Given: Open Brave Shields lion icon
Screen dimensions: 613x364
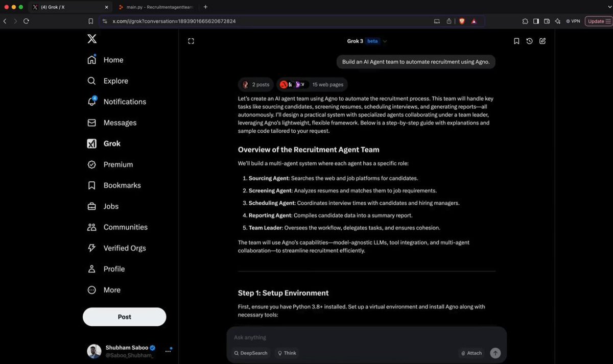Looking at the screenshot, I should (x=462, y=21).
